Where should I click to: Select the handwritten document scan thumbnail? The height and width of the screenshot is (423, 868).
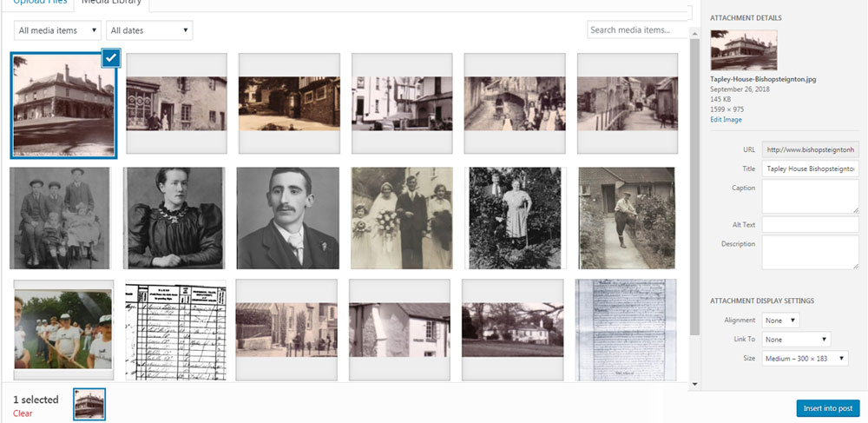point(626,330)
